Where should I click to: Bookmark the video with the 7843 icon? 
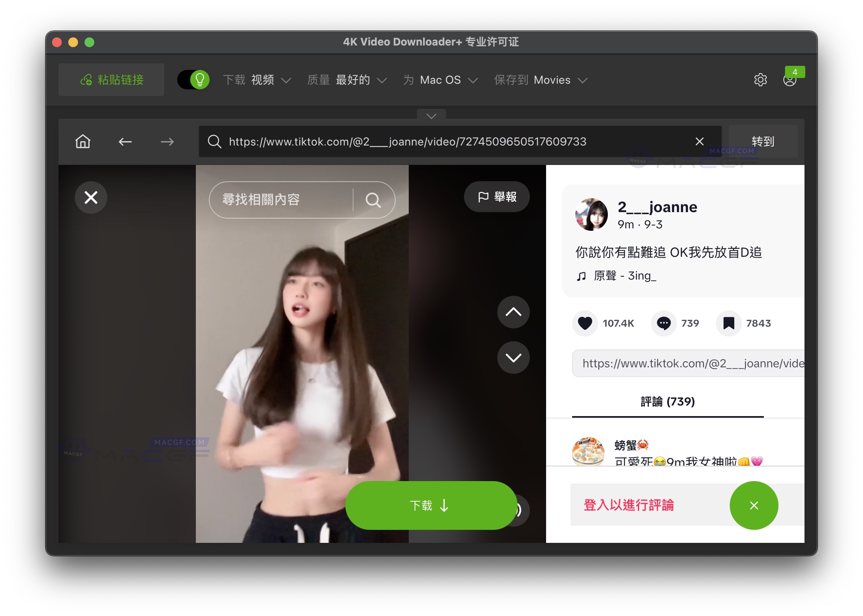[x=729, y=323]
